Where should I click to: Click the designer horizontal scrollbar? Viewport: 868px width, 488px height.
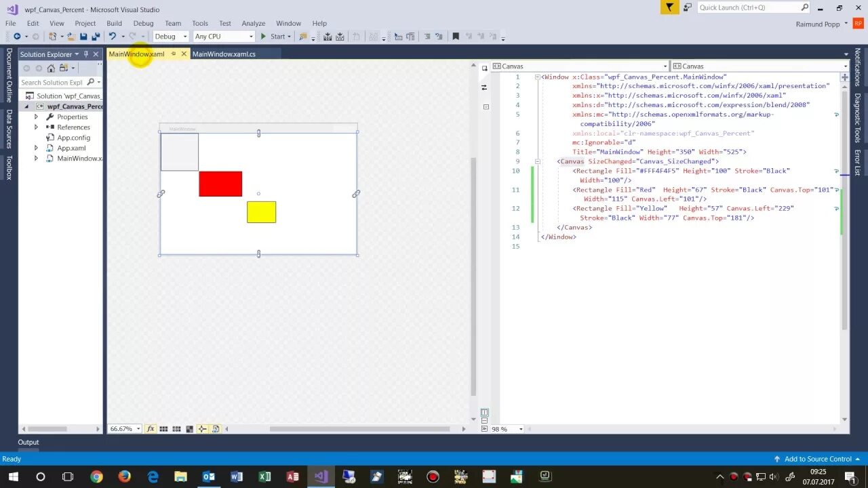coord(359,428)
